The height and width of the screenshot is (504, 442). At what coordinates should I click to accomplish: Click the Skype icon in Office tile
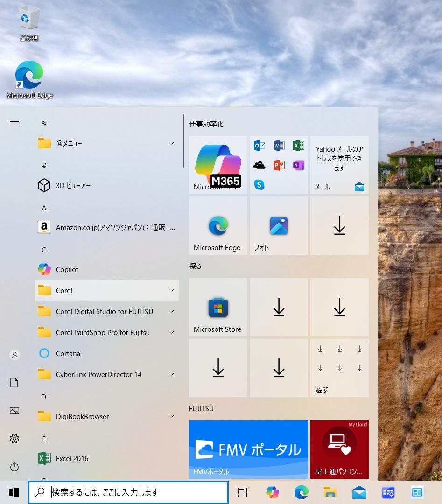pyautogui.click(x=260, y=185)
